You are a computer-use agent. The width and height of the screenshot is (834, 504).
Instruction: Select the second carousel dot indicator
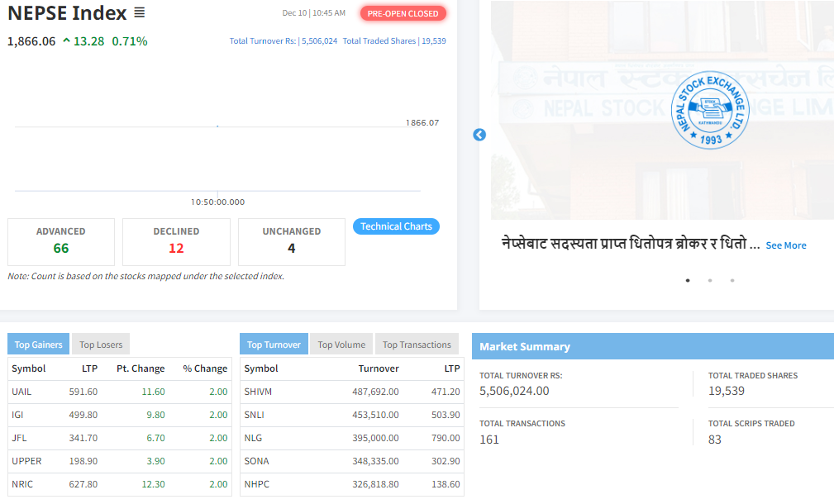tap(710, 281)
